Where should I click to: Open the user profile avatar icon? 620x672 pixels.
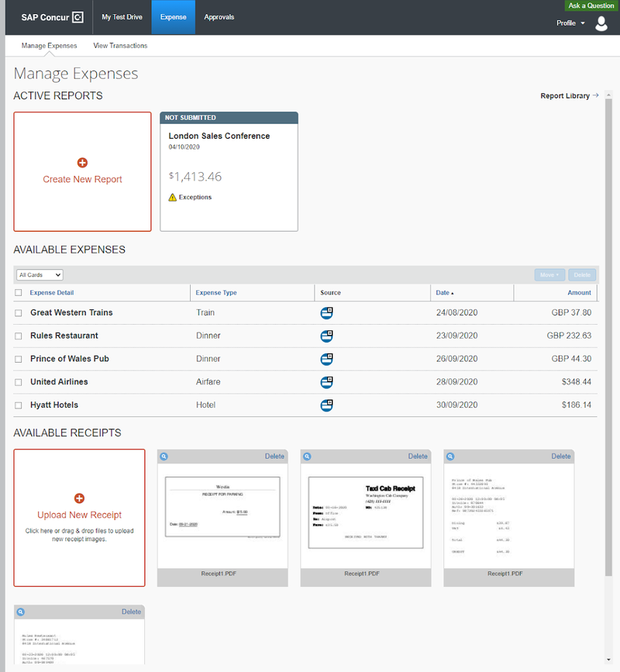click(x=601, y=23)
